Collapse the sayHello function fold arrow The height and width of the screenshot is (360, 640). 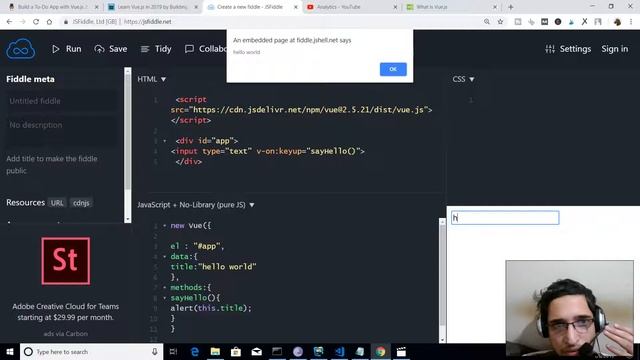pos(164,298)
